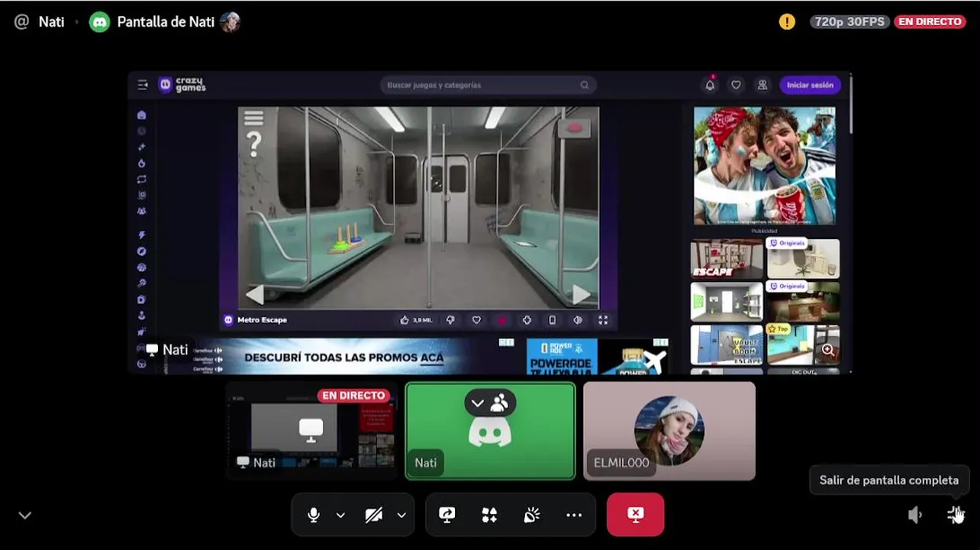Open the updated arrows icon in sidebar
The image size is (980, 550).
pyautogui.click(x=141, y=180)
